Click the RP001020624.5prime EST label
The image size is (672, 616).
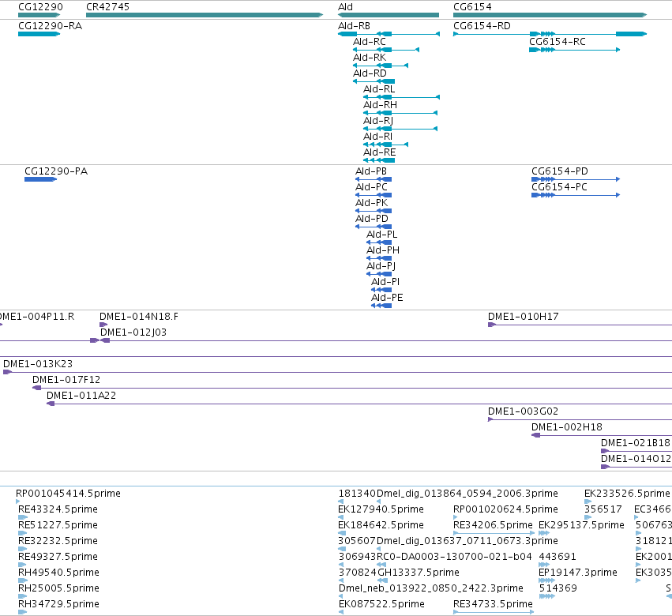505,509
